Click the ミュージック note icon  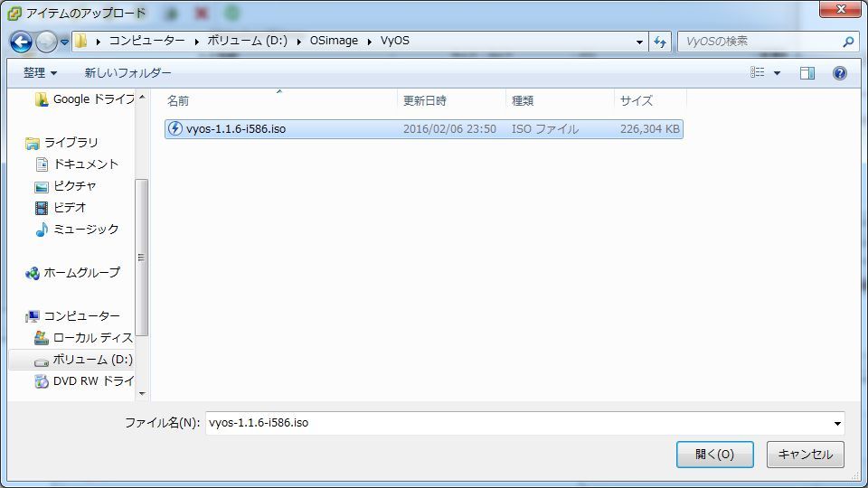pos(42,229)
